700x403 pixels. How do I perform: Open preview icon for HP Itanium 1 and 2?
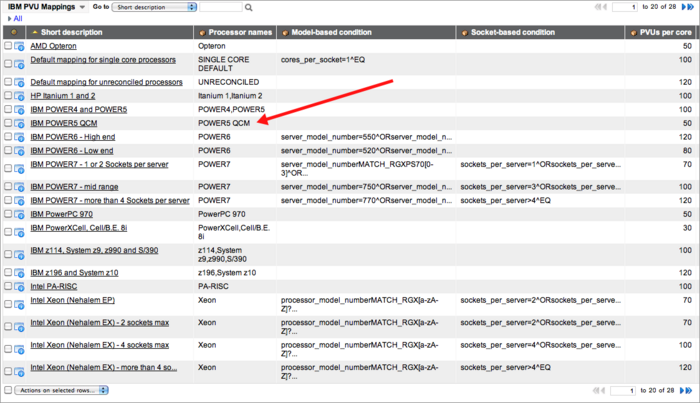click(19, 96)
